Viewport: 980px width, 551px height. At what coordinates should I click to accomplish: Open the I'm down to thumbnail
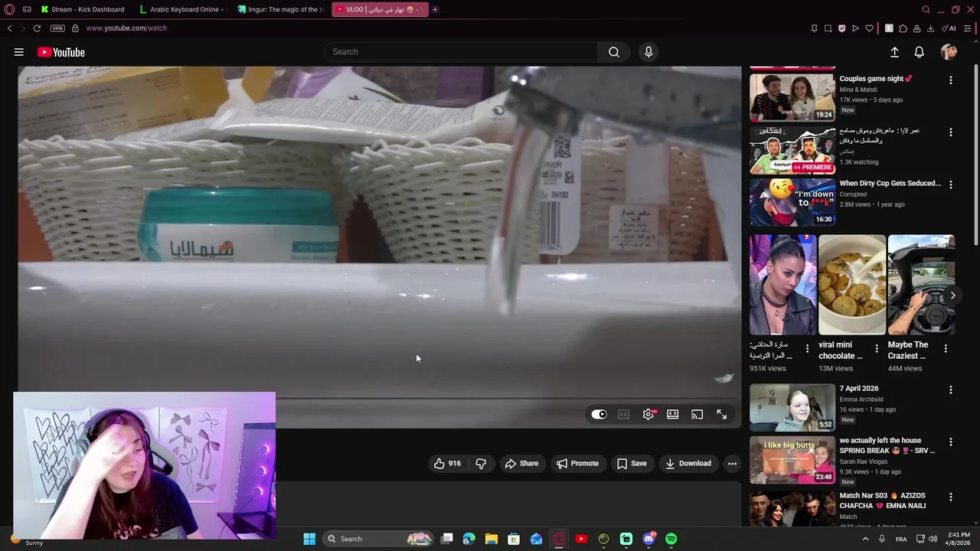[792, 202]
